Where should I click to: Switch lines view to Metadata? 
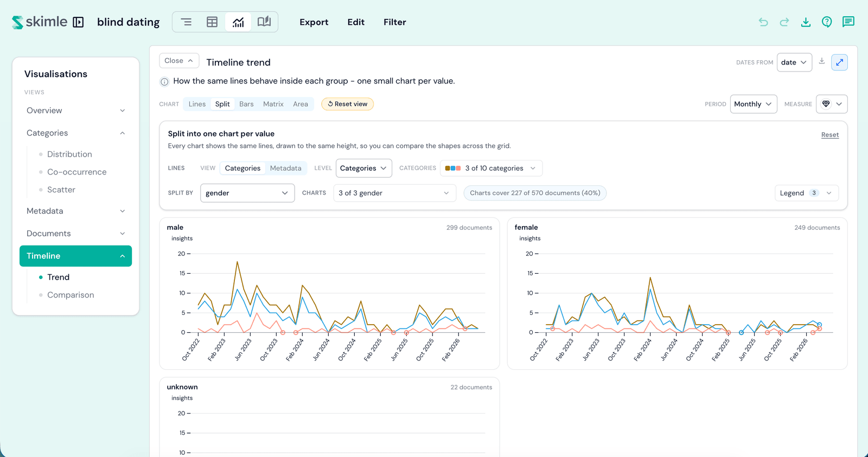pos(285,168)
